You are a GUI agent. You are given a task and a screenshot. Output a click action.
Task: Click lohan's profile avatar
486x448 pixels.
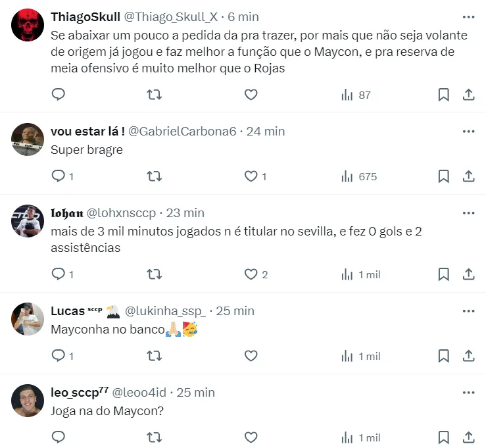[28, 221]
